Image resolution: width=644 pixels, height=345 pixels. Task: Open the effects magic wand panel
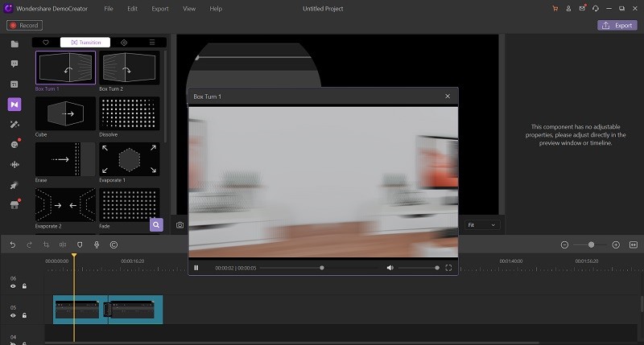(x=14, y=125)
